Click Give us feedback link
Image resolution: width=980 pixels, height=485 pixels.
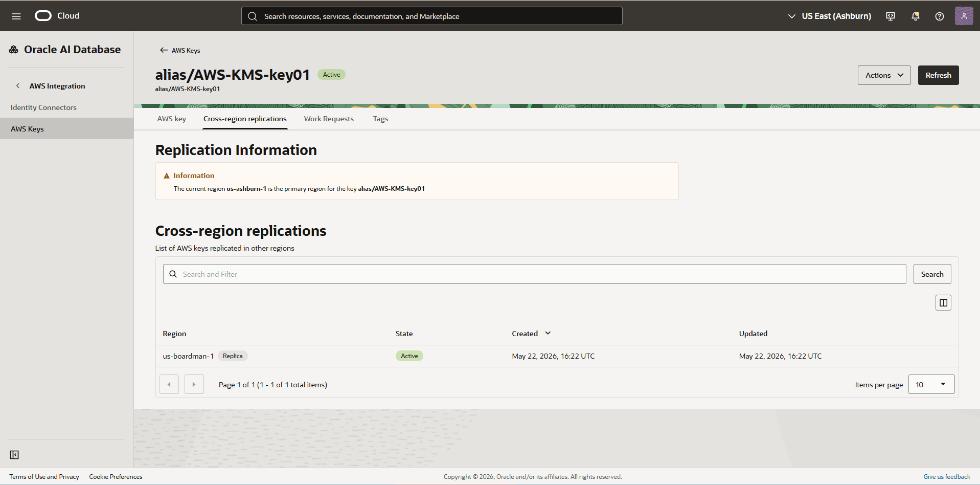click(946, 477)
